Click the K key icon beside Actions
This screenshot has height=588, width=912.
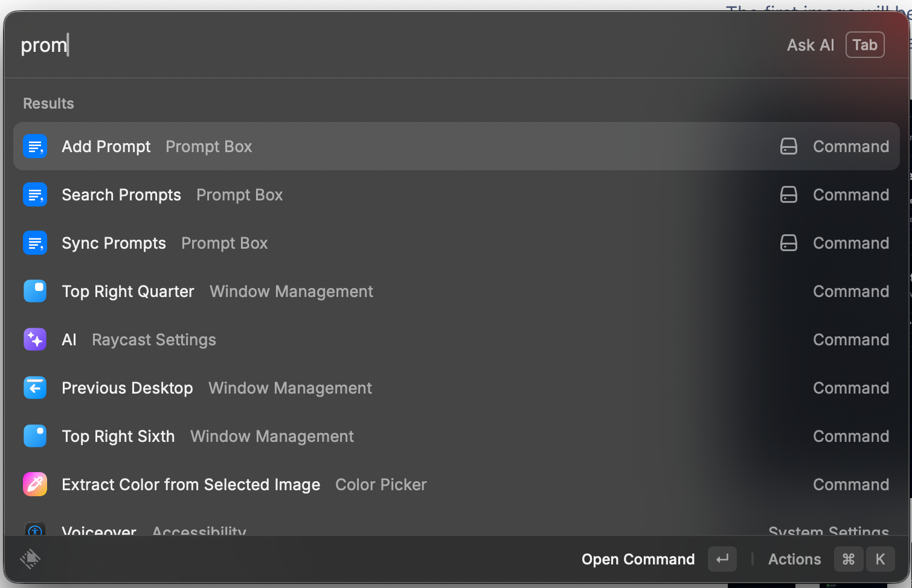[881, 559]
